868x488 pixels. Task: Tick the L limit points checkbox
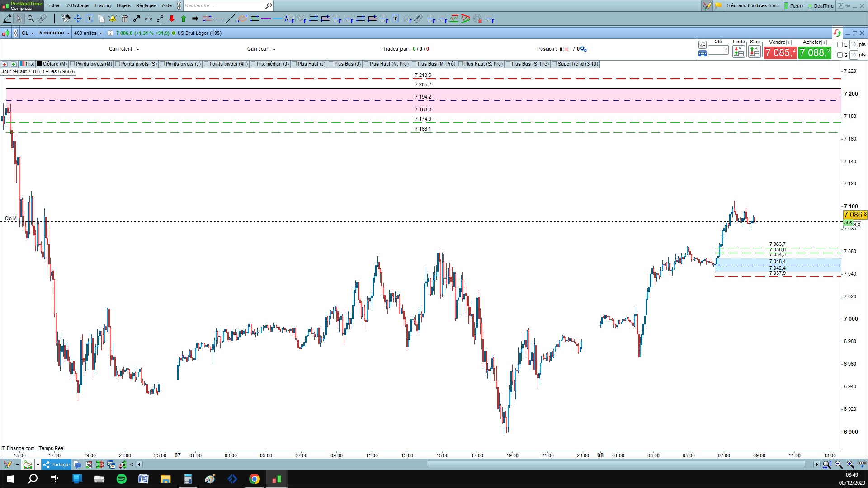(840, 45)
